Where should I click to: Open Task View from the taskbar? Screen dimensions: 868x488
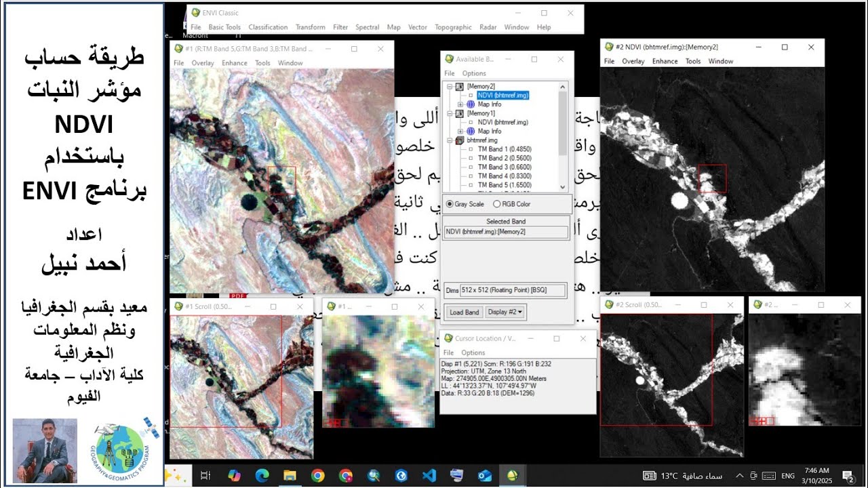206,475
